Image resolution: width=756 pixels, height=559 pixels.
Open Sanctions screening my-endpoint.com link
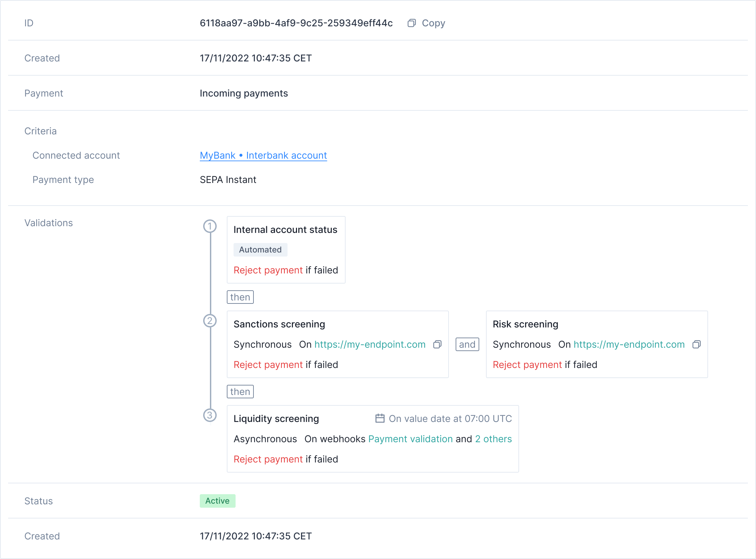tap(370, 344)
